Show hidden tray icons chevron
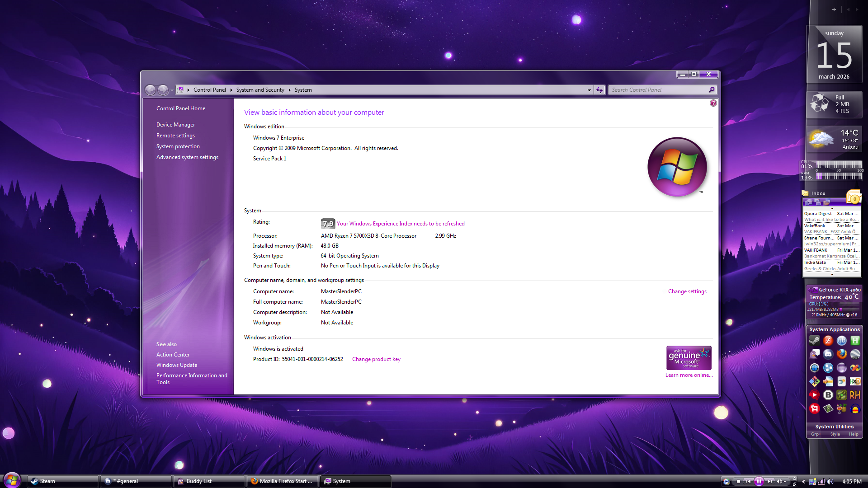The image size is (868, 488). pos(803,482)
